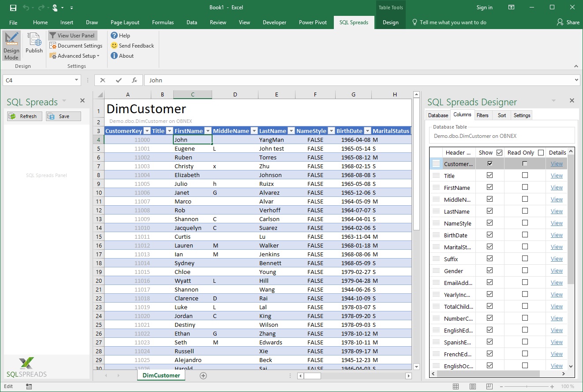Open the Power Pivot ribbon tab
This screenshot has width=583, height=392.
pyautogui.click(x=313, y=22)
